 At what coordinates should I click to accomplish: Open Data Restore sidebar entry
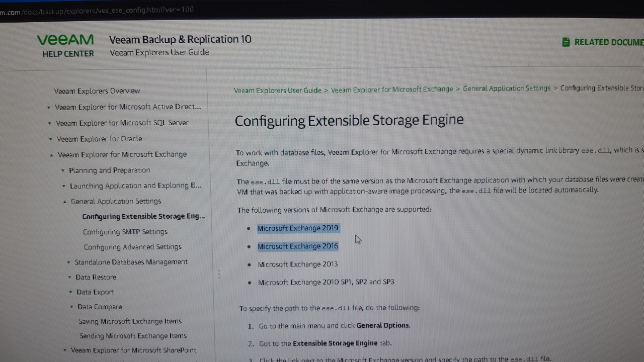click(x=96, y=277)
